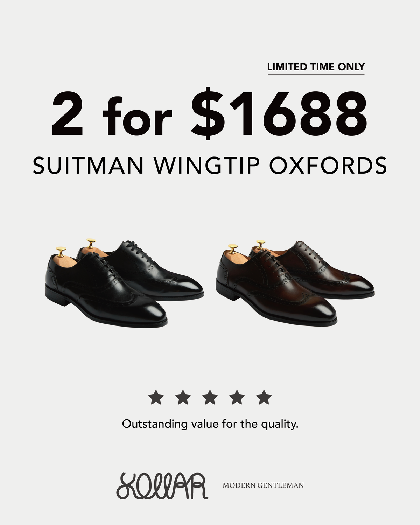Screen dimensions: 420x525
Task: Click the LIMITED TIME ONLY underlined label
Action: click(316, 67)
